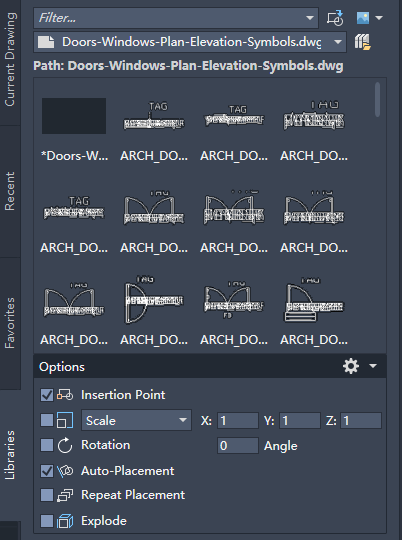Enable the Scale checkbox
402x540 pixels.
point(47,420)
